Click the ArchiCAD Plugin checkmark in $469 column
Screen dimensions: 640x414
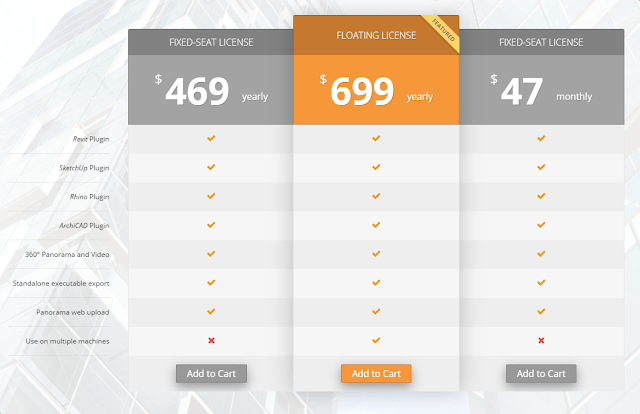point(211,225)
